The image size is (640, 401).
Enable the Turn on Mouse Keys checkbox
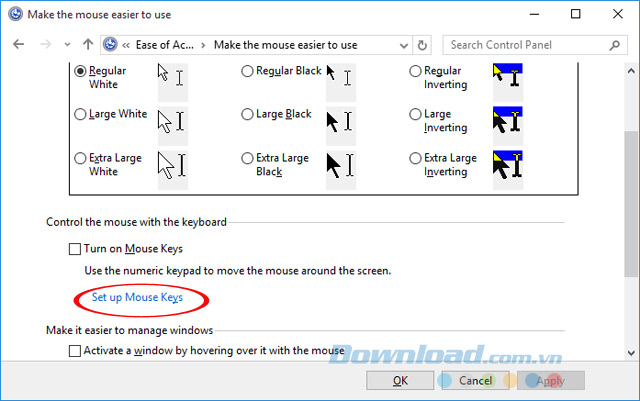[75, 249]
